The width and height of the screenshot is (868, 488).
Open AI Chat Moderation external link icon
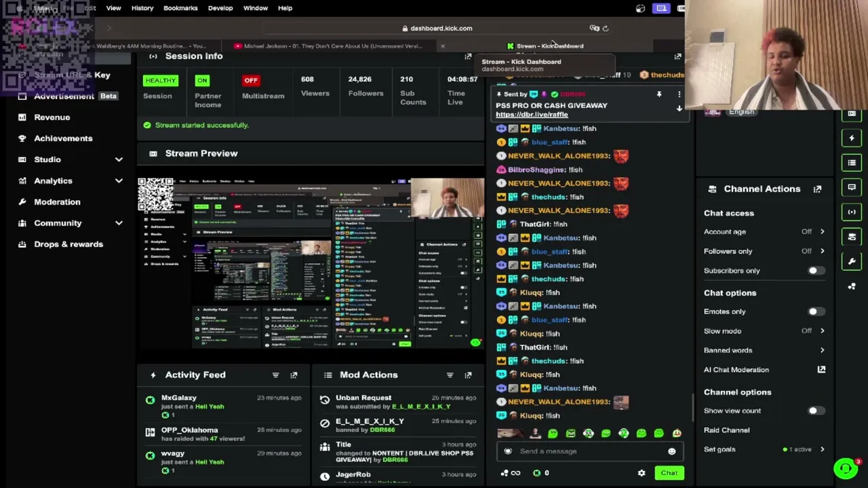point(821,370)
